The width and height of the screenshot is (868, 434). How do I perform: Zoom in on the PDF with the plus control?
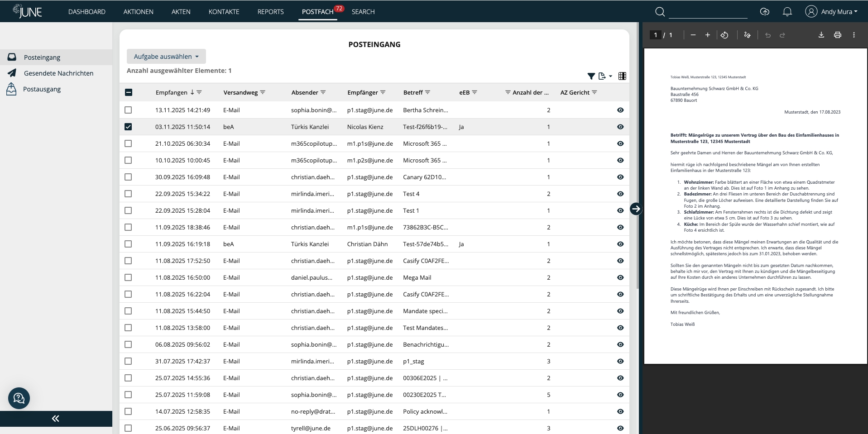point(708,35)
